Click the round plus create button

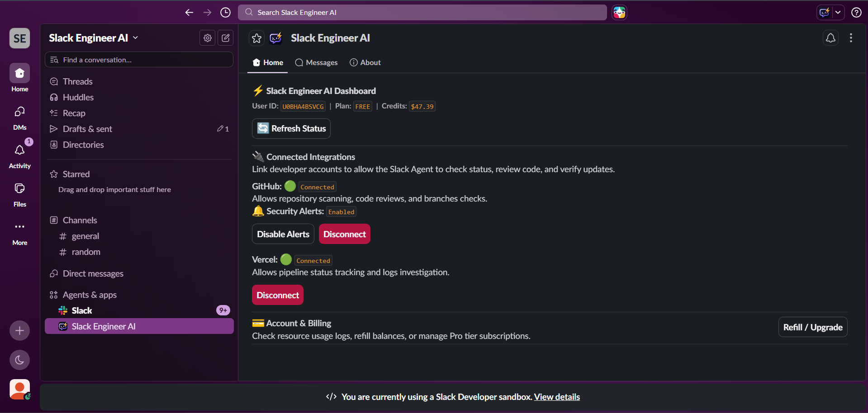coord(20,331)
